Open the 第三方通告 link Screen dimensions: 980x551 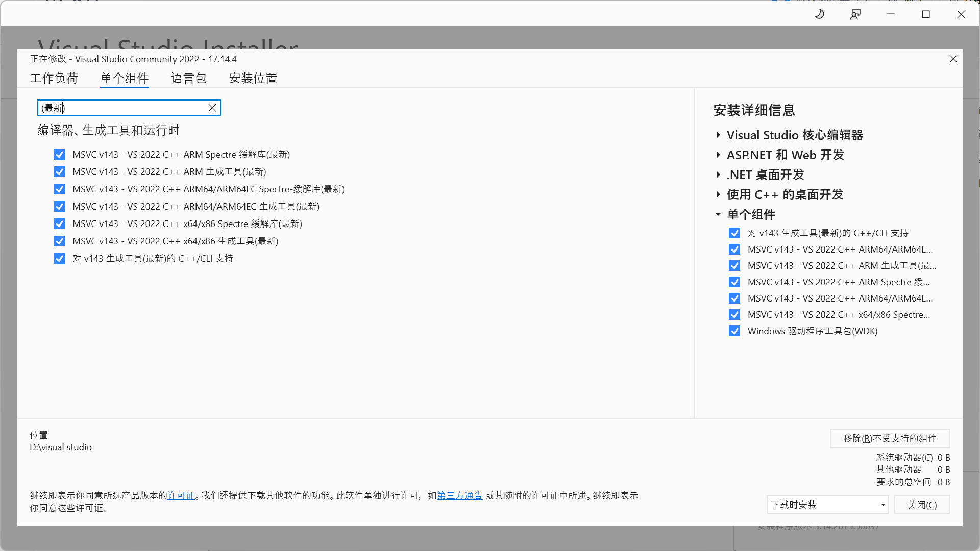point(459,496)
